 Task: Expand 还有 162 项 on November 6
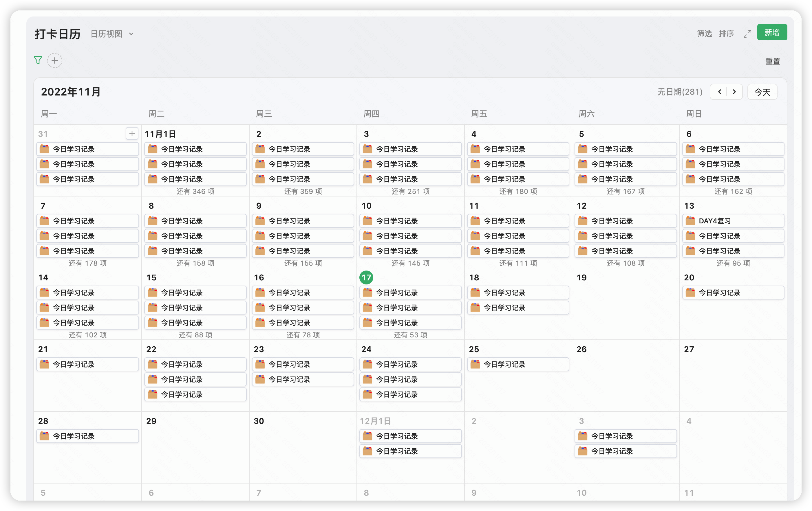734,191
